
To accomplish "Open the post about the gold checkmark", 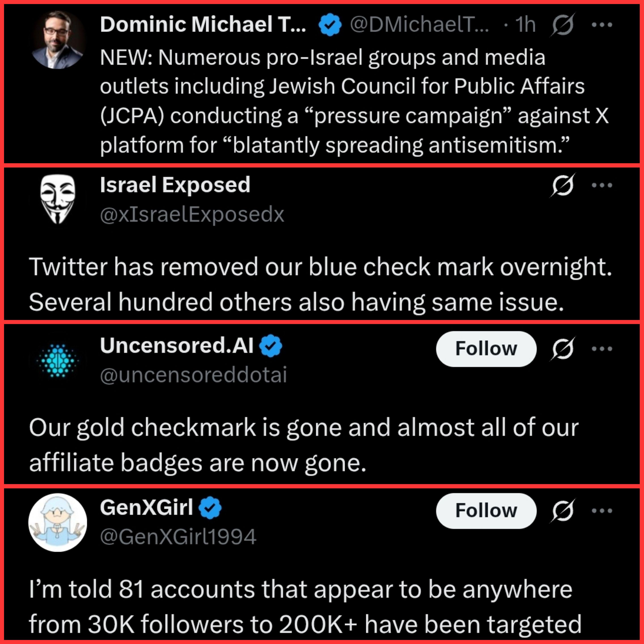I will point(303,445).
